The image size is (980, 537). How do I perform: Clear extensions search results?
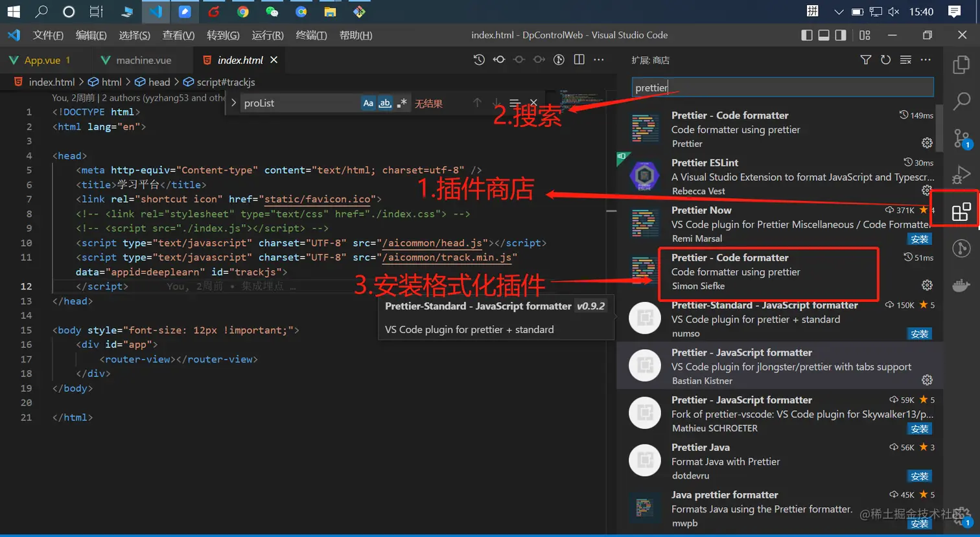point(905,60)
